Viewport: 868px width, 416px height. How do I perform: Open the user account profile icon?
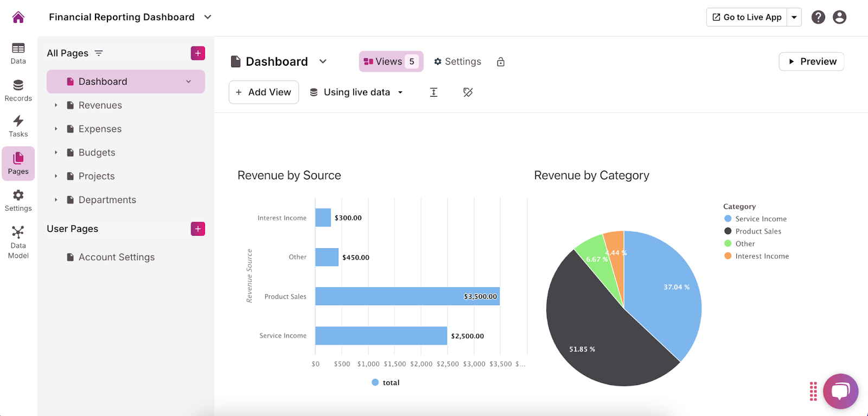[x=839, y=17]
